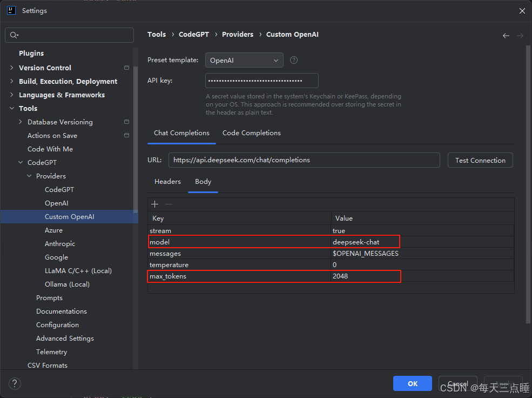Click the Cancel button

click(457, 383)
